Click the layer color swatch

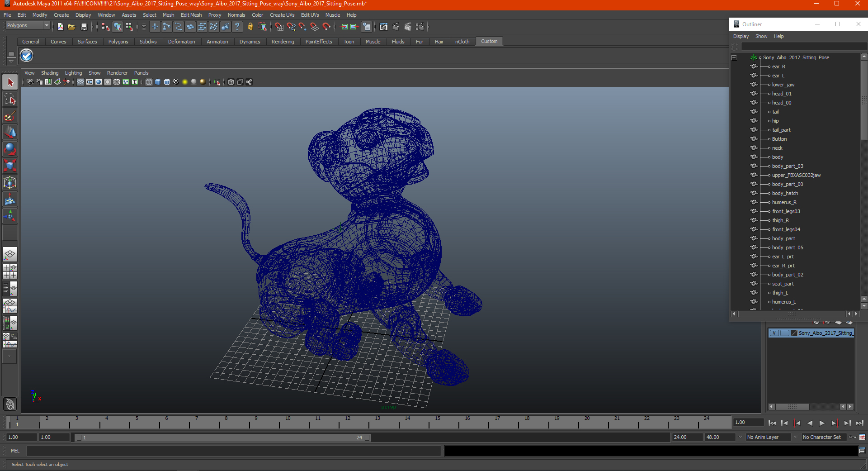794,333
